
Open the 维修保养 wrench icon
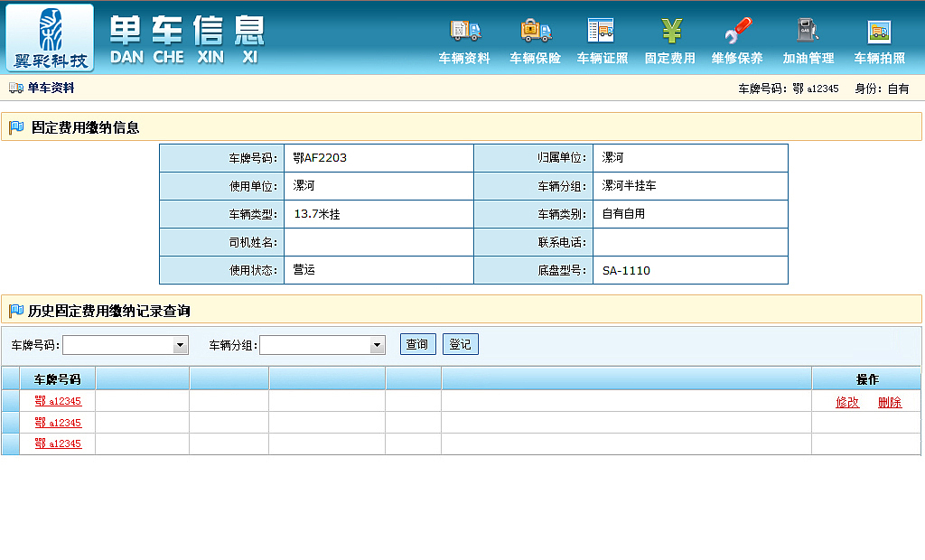coord(738,30)
